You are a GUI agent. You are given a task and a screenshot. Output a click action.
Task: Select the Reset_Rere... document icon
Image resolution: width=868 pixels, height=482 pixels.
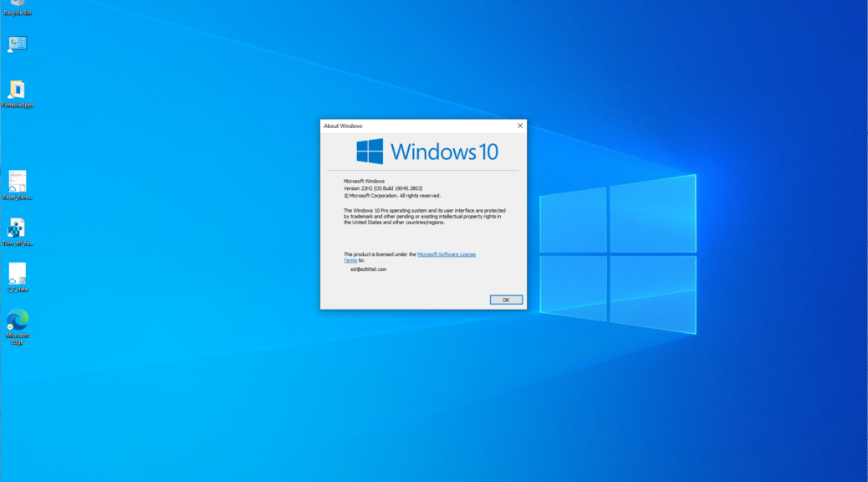pyautogui.click(x=18, y=186)
